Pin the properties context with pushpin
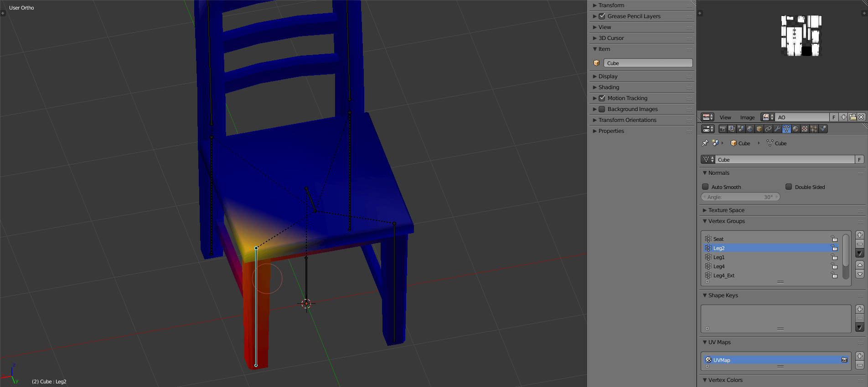 pos(705,143)
